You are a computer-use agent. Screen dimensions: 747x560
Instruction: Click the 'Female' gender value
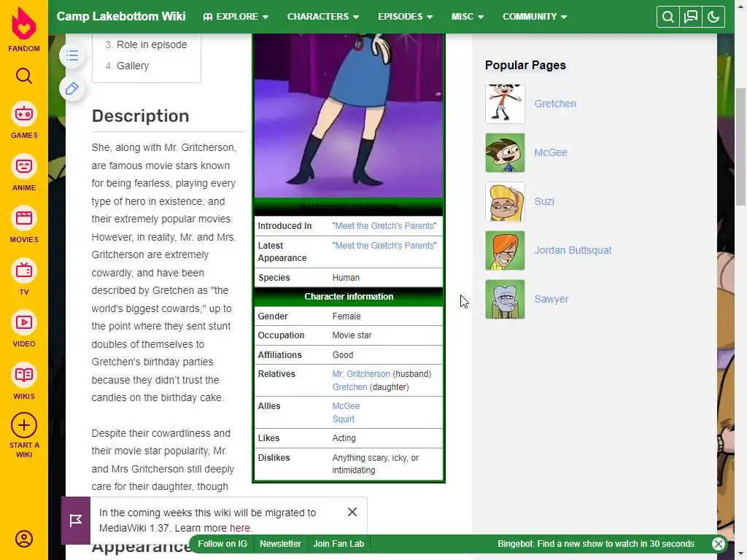pyautogui.click(x=347, y=316)
